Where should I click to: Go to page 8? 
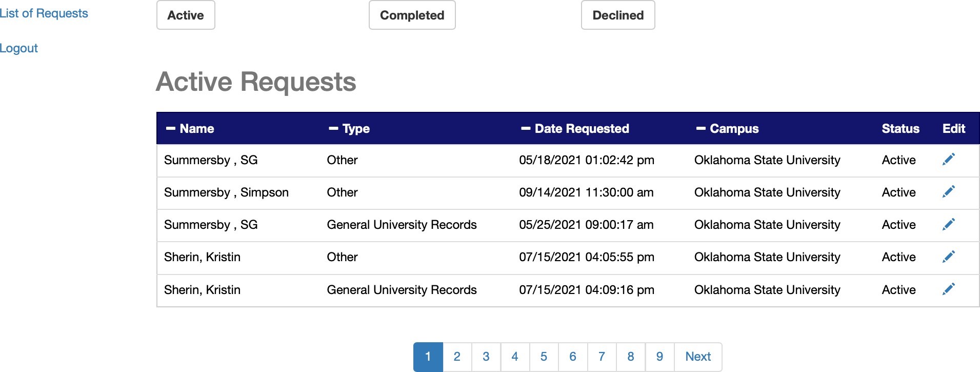coord(631,357)
